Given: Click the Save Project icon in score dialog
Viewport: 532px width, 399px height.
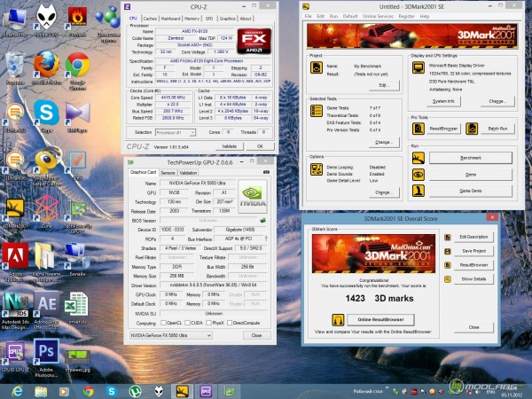Looking at the screenshot, I should (x=448, y=252).
